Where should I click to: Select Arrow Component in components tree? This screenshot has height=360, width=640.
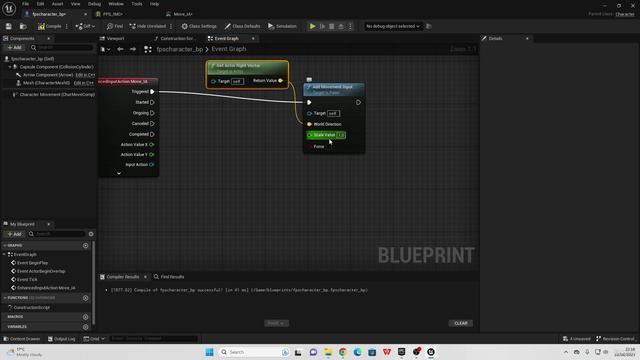point(48,75)
